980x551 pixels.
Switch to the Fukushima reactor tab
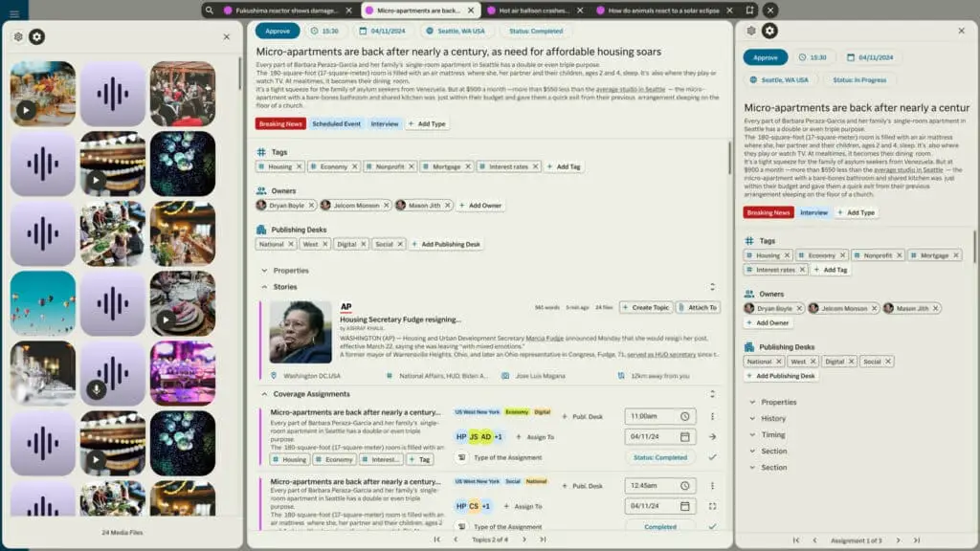tap(284, 11)
